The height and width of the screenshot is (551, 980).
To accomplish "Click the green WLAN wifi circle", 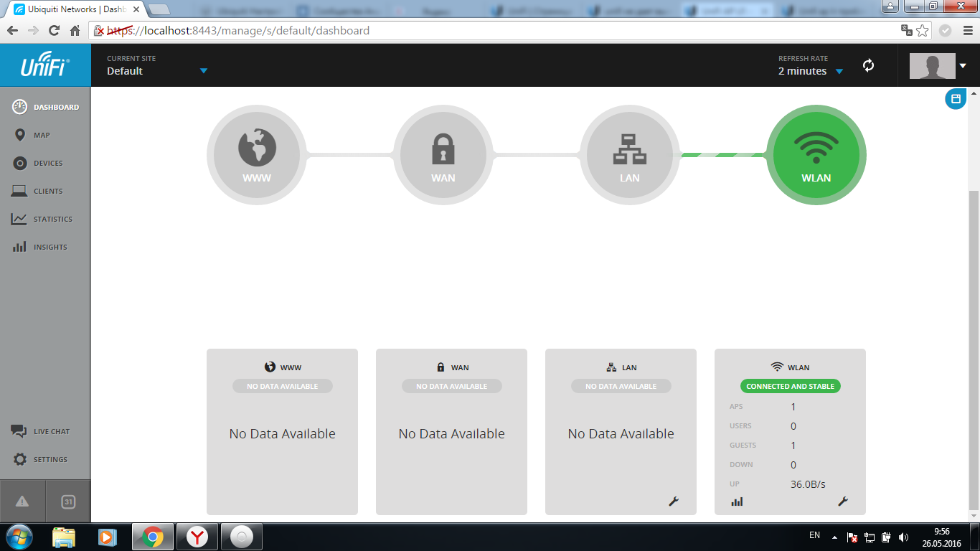I will (816, 155).
